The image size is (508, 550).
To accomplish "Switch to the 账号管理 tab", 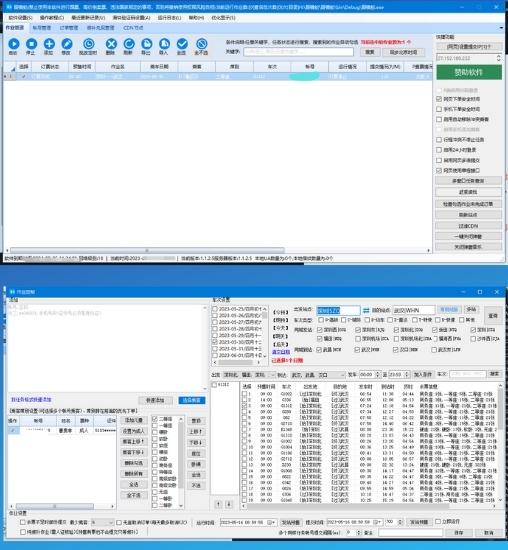I will (42, 28).
